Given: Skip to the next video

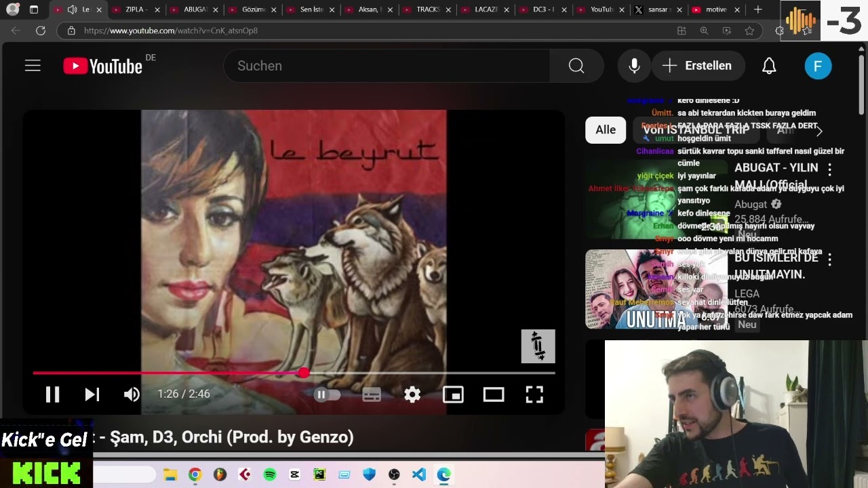Looking at the screenshot, I should click(x=92, y=394).
